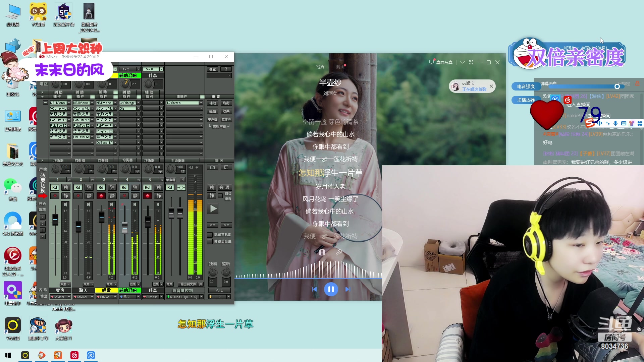Toggle Rd read automation on channel 4

(x=124, y=187)
